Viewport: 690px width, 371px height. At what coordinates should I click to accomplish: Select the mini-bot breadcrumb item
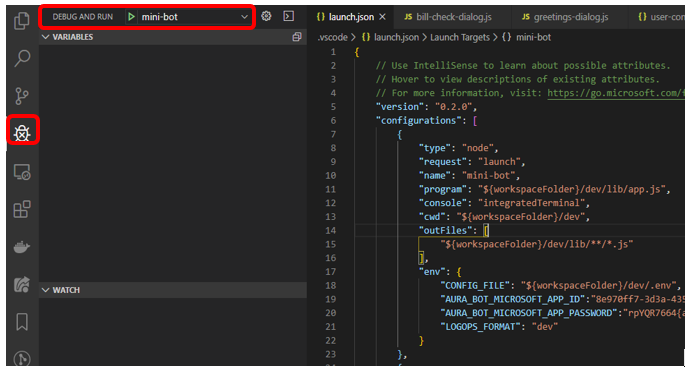(x=527, y=37)
